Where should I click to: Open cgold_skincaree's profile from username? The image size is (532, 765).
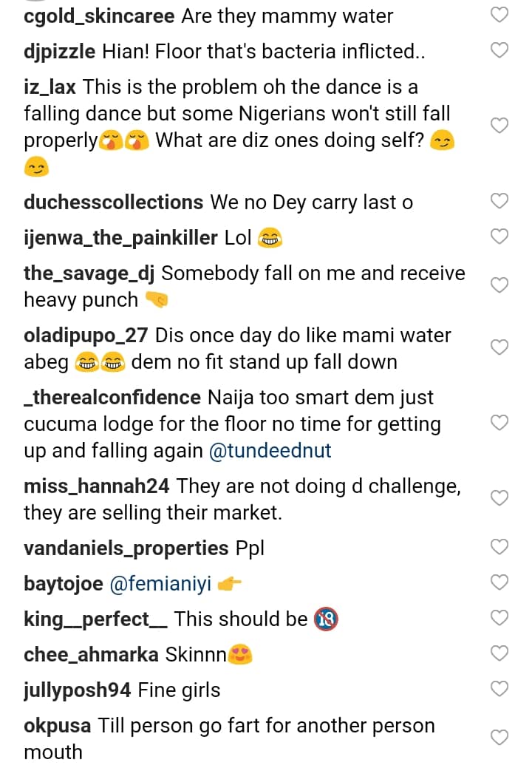pyautogui.click(x=99, y=16)
